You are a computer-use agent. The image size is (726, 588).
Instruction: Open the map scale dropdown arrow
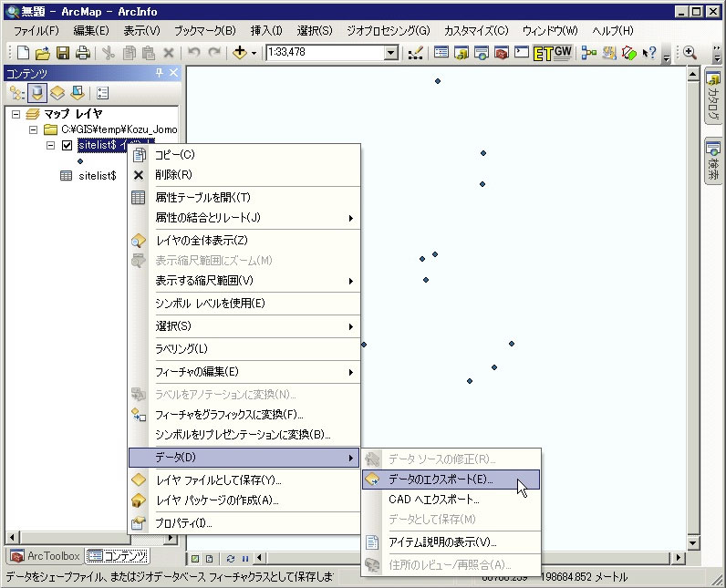390,53
